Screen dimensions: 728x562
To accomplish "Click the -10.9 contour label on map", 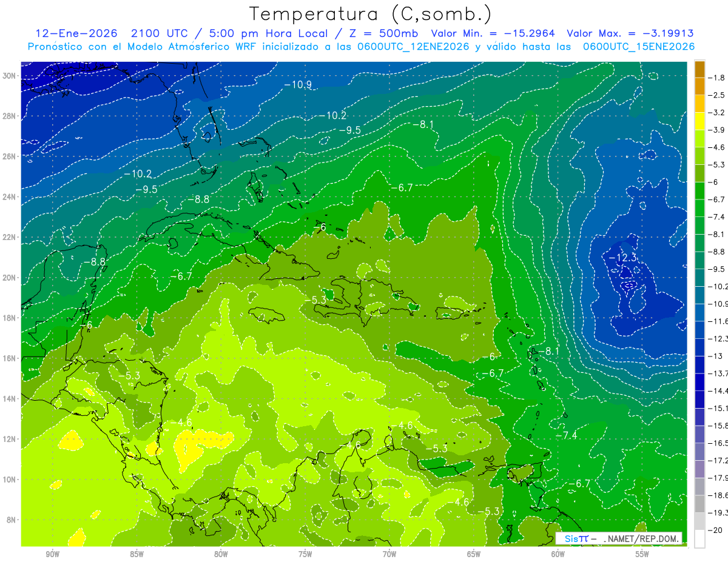I will (x=298, y=84).
